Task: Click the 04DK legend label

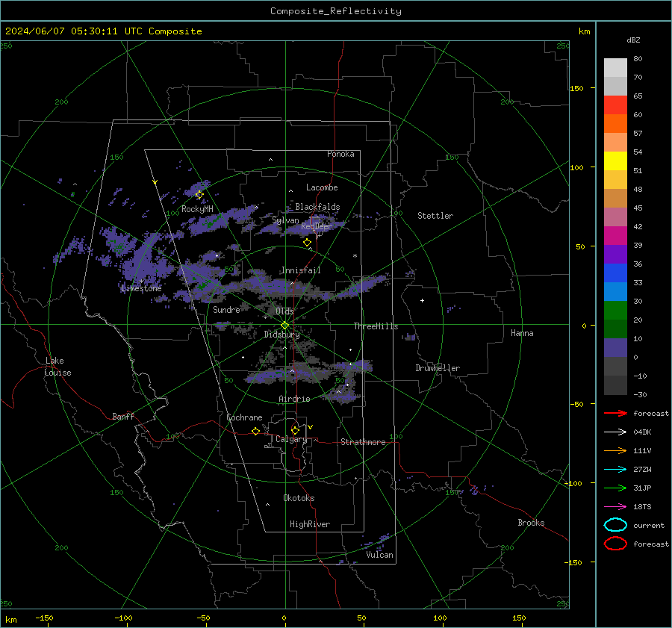Action: [x=642, y=432]
